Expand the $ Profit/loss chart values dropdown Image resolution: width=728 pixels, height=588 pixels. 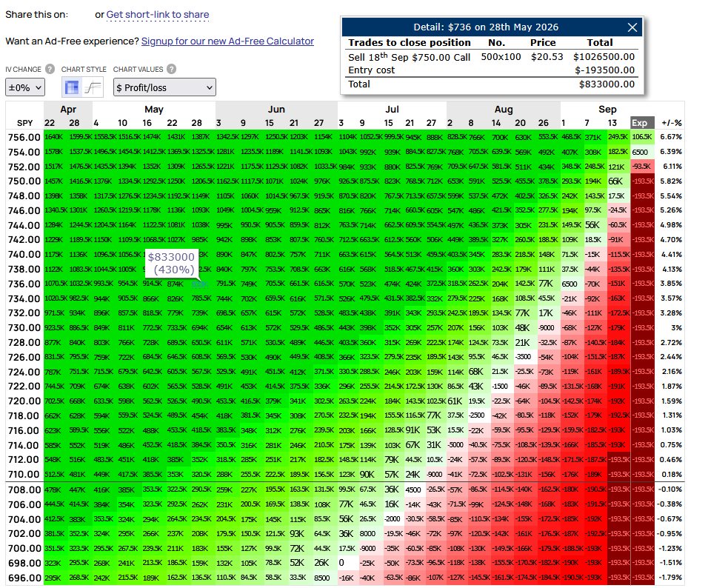pyautogui.click(x=164, y=87)
